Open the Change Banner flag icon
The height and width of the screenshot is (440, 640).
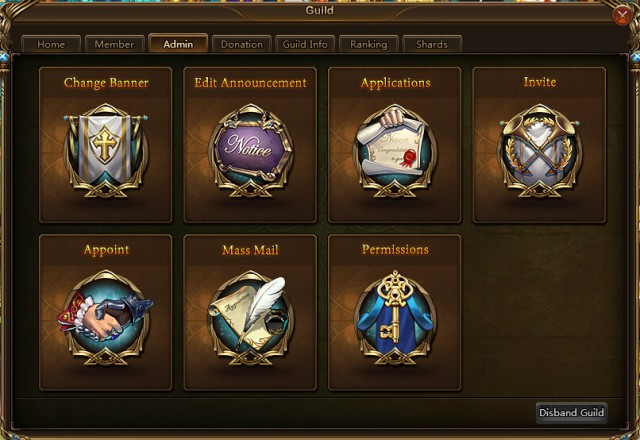point(105,150)
